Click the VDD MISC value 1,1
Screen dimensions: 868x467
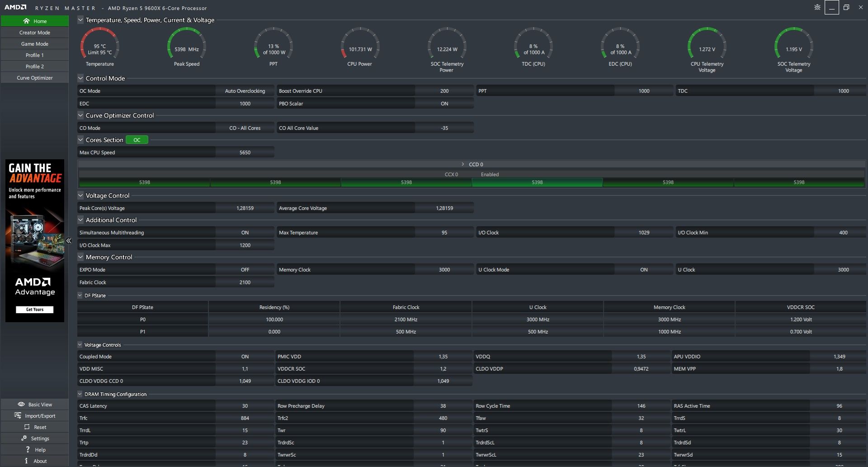click(245, 369)
